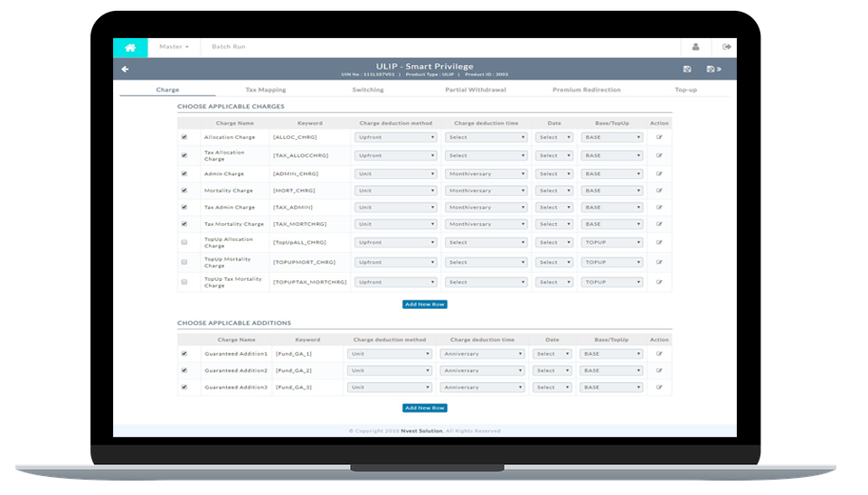
Task: Click the home icon in navbar
Action: click(x=130, y=47)
